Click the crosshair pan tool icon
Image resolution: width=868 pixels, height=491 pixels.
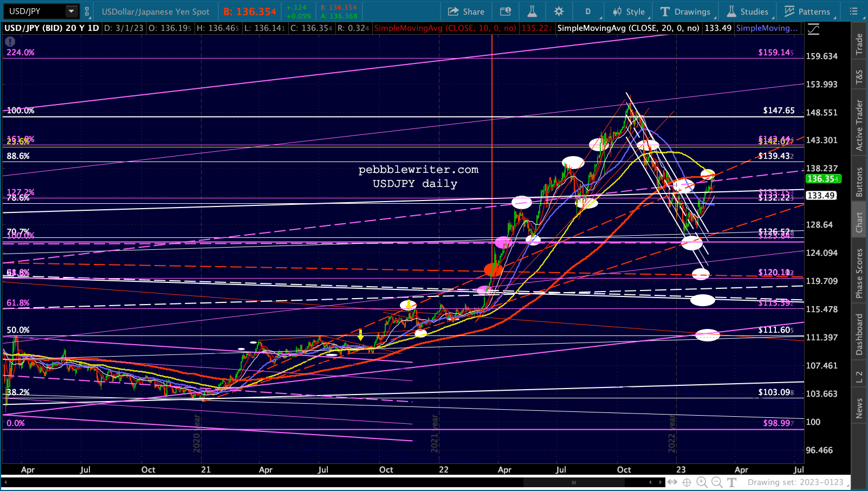coord(686,482)
